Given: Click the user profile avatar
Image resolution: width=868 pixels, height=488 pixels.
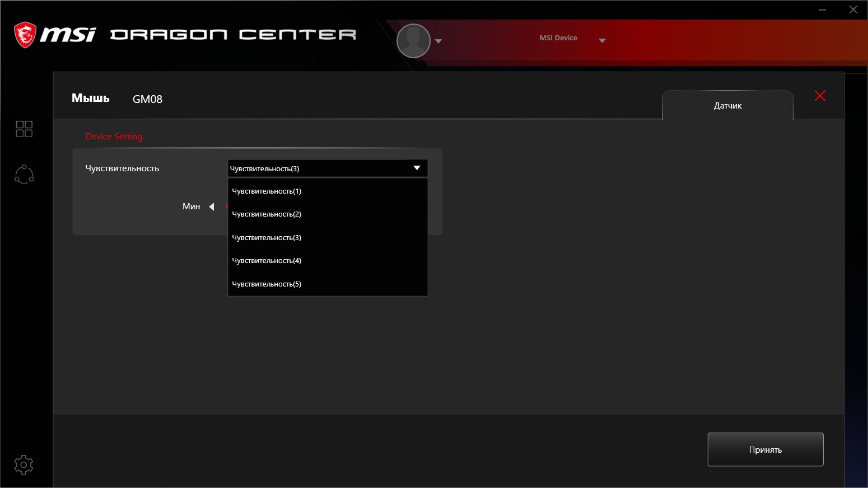Looking at the screenshot, I should 413,41.
